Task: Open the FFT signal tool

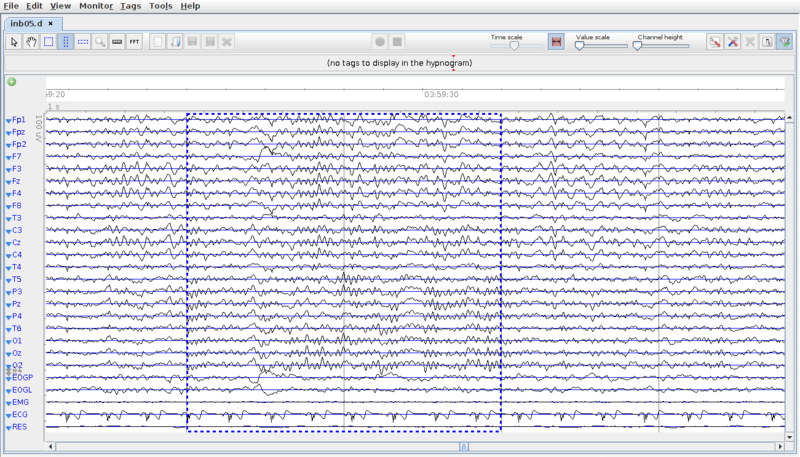Action: pos(134,42)
